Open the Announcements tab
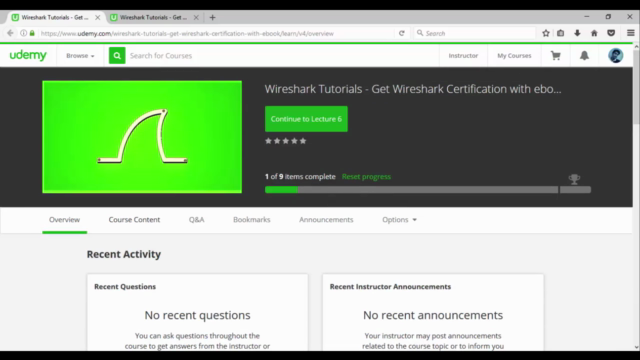640x360 pixels. (326, 220)
